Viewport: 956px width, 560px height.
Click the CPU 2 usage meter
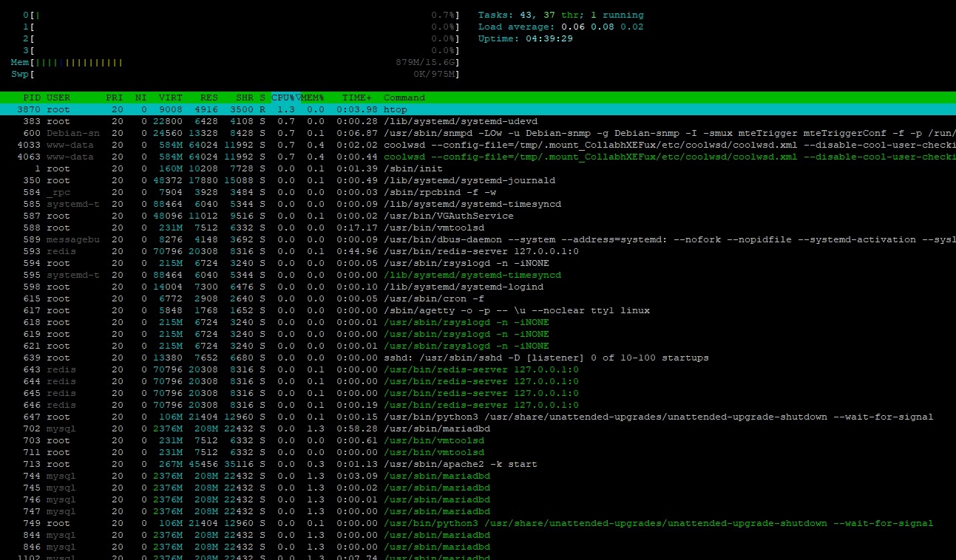coord(241,38)
